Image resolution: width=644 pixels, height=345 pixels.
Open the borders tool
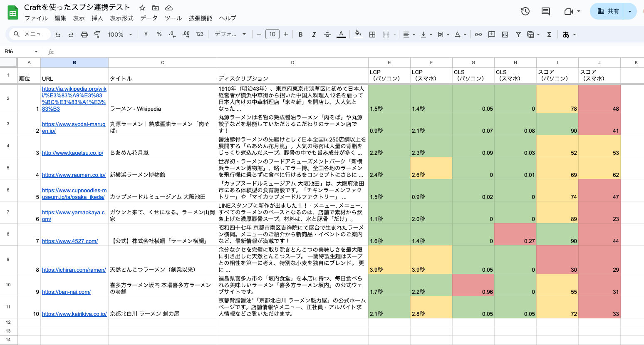tap(372, 35)
